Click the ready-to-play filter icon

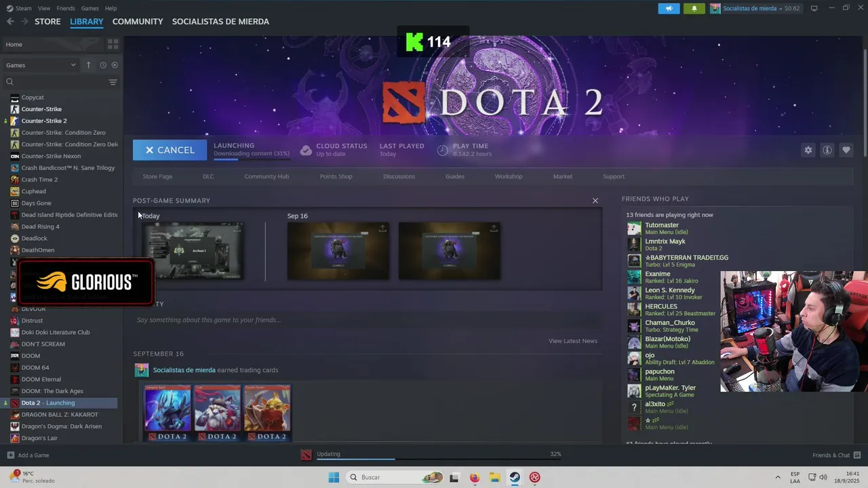point(115,65)
